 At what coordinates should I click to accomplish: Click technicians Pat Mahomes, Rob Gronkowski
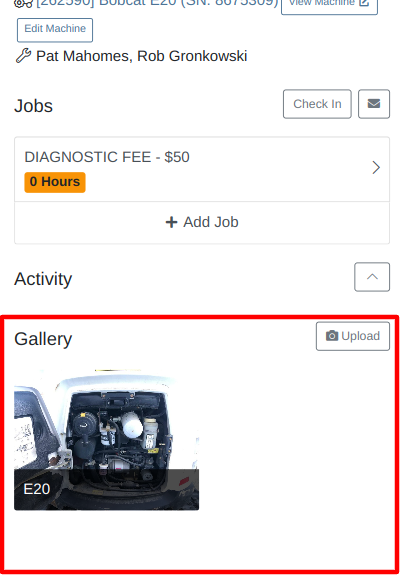pos(142,56)
